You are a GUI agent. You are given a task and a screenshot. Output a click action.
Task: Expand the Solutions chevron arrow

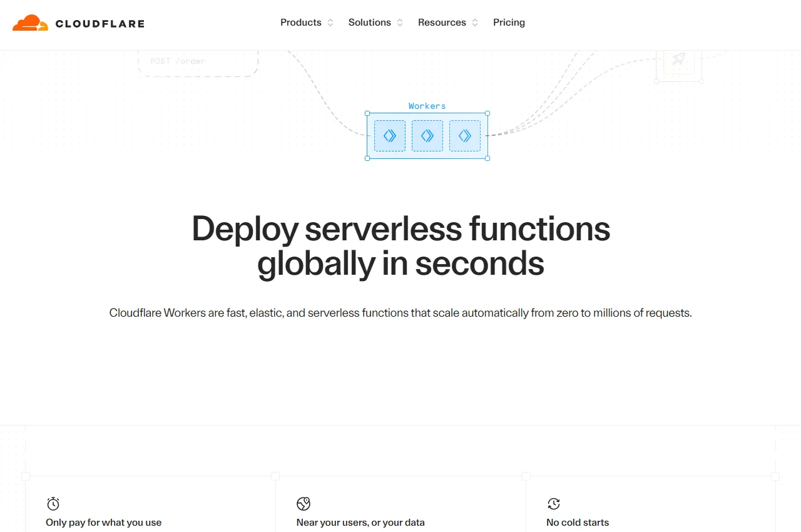[x=400, y=23]
